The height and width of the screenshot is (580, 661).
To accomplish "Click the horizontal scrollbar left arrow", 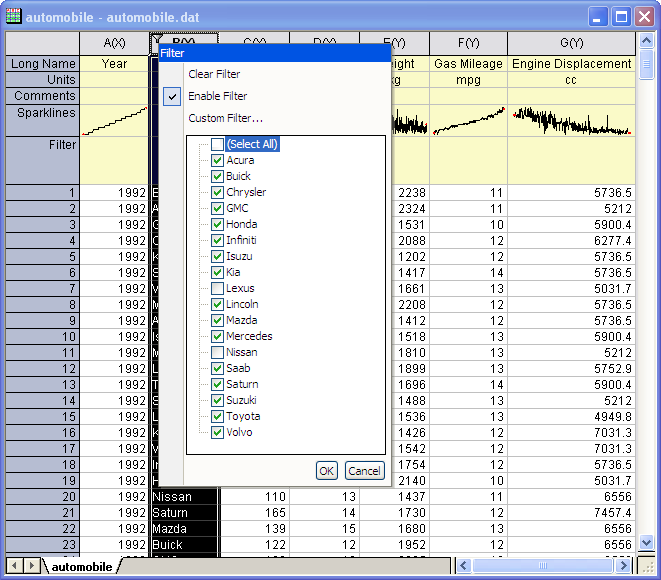I will [464, 566].
